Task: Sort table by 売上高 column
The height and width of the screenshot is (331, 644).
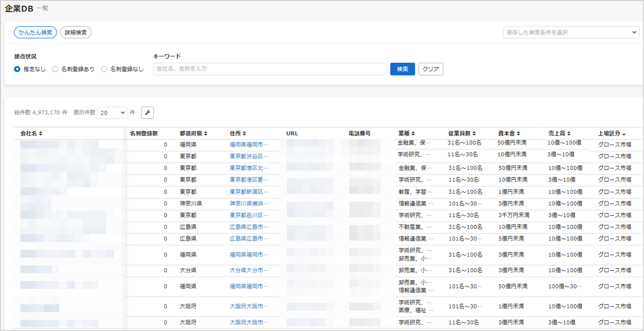Action: coord(568,134)
